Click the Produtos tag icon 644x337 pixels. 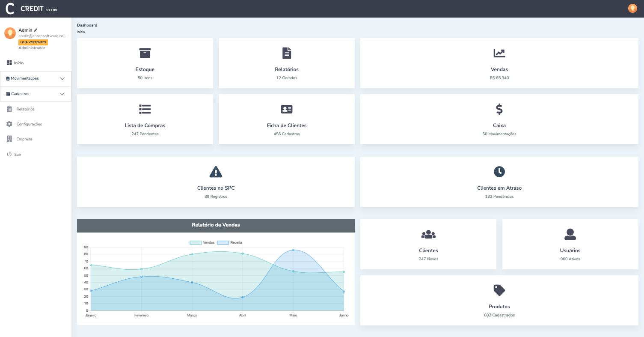tap(499, 290)
